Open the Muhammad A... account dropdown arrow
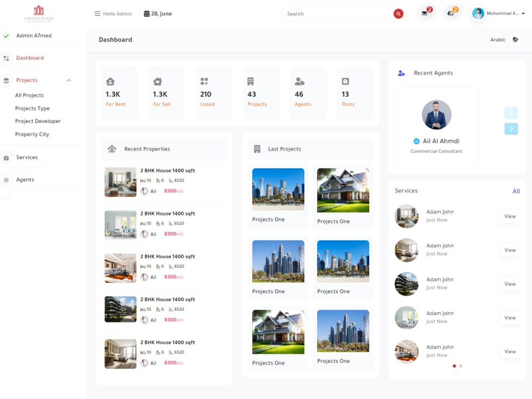 [523, 14]
